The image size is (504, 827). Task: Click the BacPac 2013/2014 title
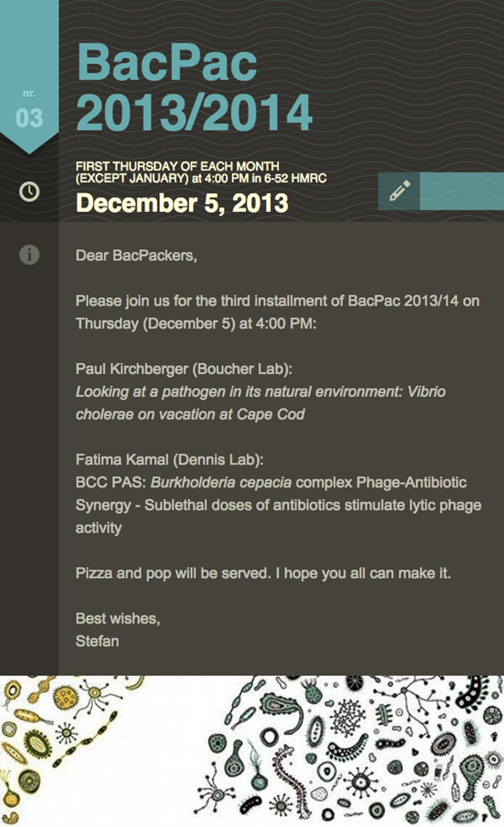click(x=195, y=87)
